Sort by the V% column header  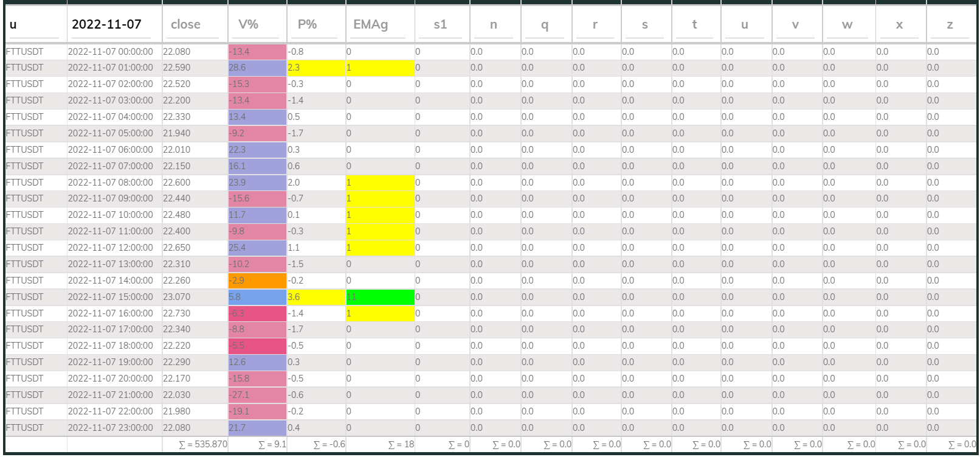[248, 24]
